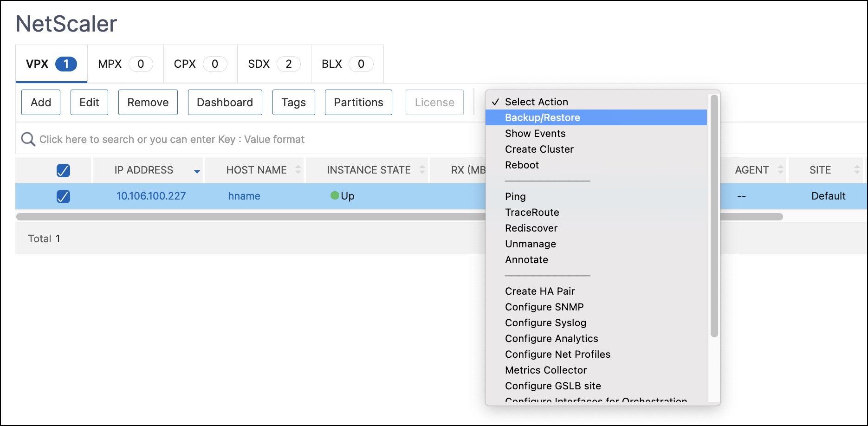Choose Rediscover from the list
The image size is (868, 426).
pos(596,228)
